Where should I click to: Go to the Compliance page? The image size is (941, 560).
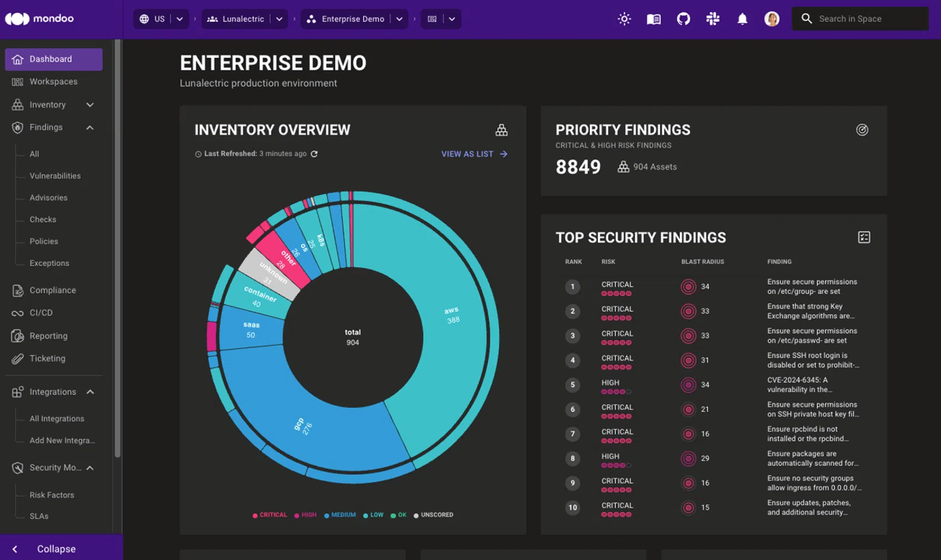click(53, 290)
